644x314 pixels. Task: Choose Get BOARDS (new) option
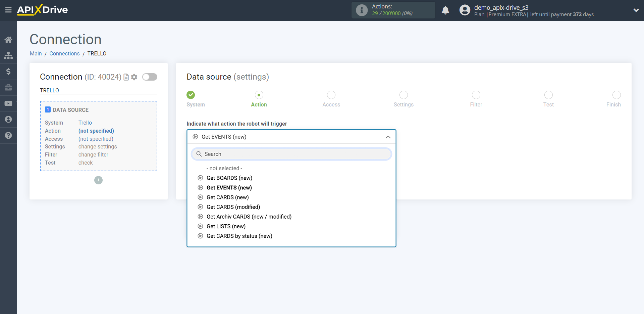(229, 178)
